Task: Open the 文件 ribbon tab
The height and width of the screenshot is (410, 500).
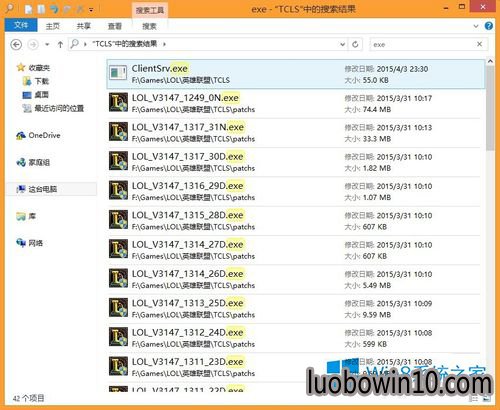Action: tap(21, 25)
